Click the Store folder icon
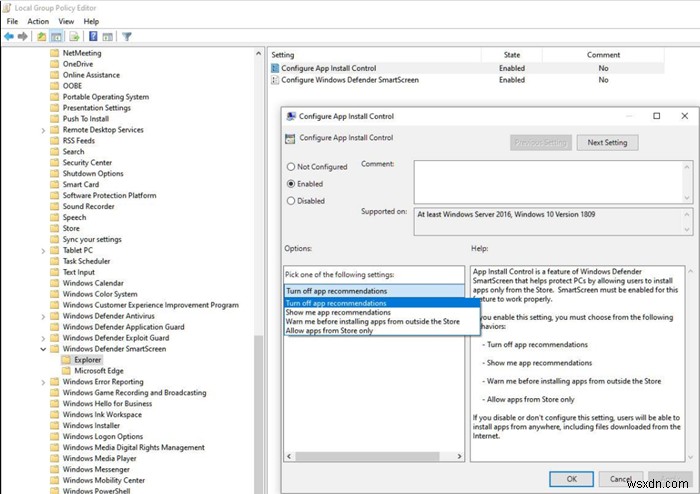Screen dimensions: 700x494 [54, 228]
